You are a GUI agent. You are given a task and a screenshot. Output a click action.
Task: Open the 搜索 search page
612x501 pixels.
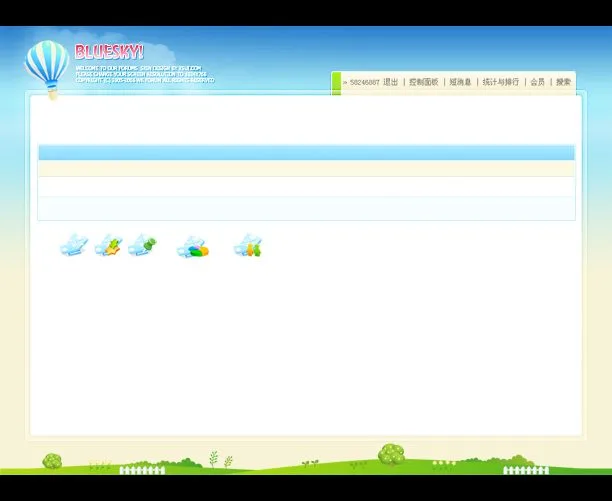click(563, 83)
